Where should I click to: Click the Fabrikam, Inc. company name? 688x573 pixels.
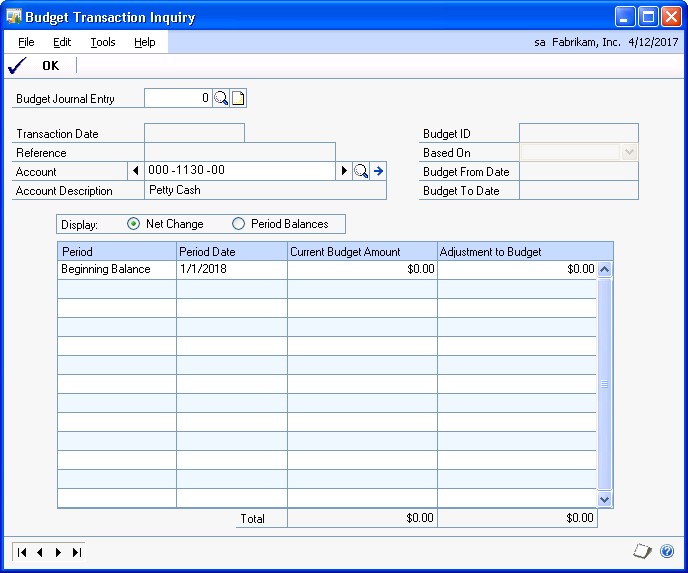tap(586, 42)
